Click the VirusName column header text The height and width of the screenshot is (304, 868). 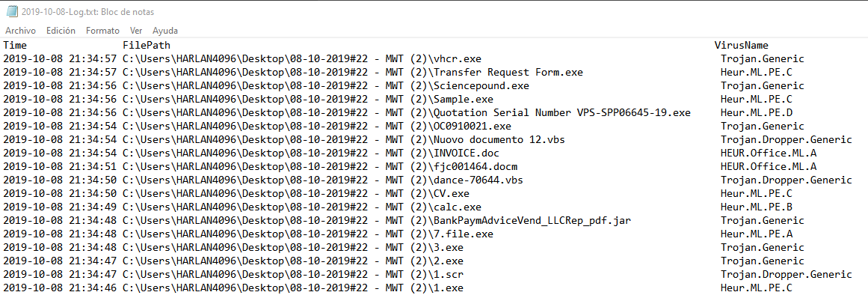741,46
